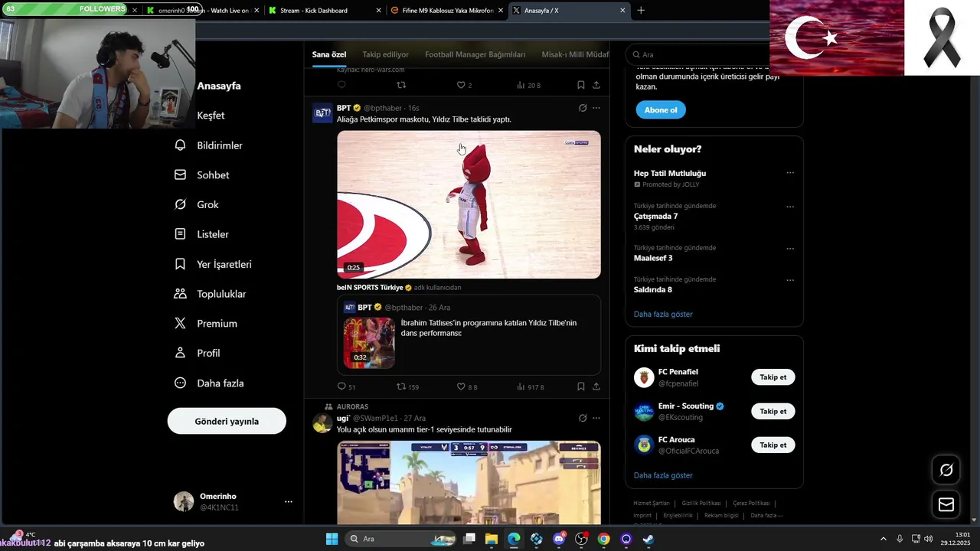Like the top post with 2 likes
This screenshot has width=980, height=551.
[461, 85]
